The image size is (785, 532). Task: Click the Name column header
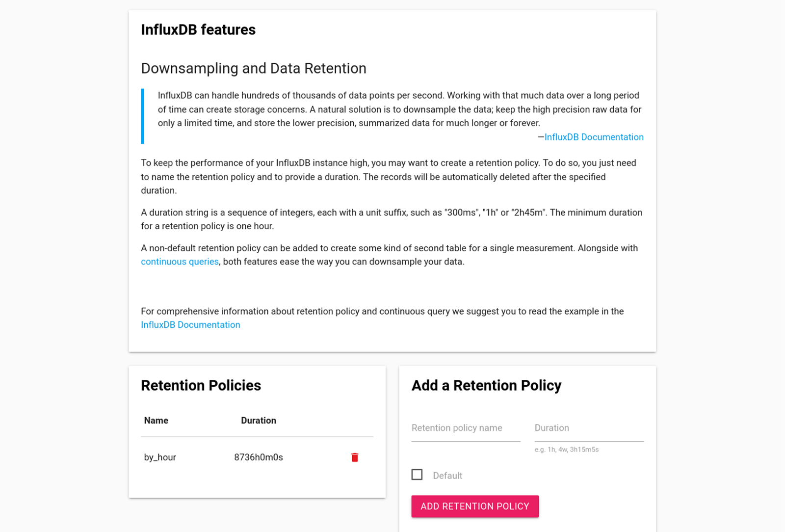tap(156, 421)
